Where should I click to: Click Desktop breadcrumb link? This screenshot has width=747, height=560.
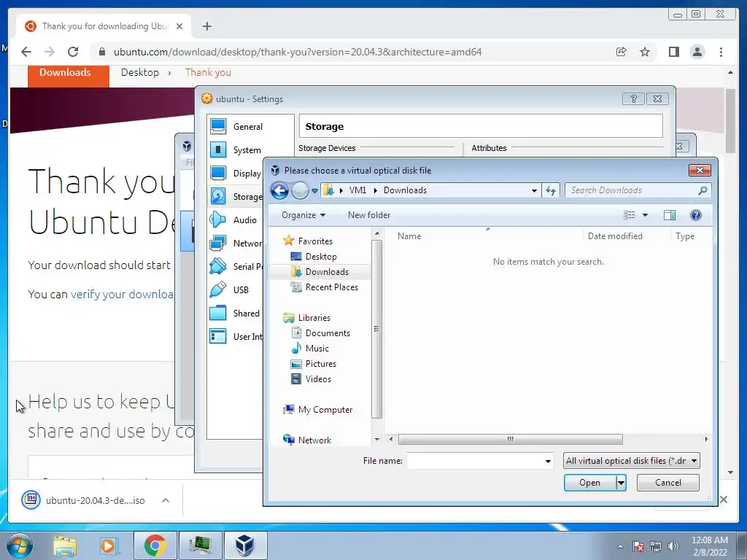coord(139,72)
